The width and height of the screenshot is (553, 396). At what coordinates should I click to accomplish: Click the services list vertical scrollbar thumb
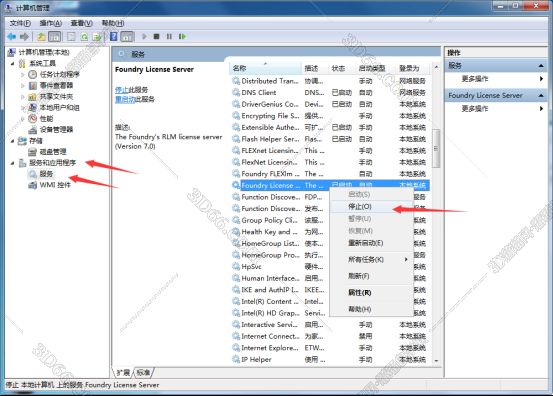pos(436,148)
